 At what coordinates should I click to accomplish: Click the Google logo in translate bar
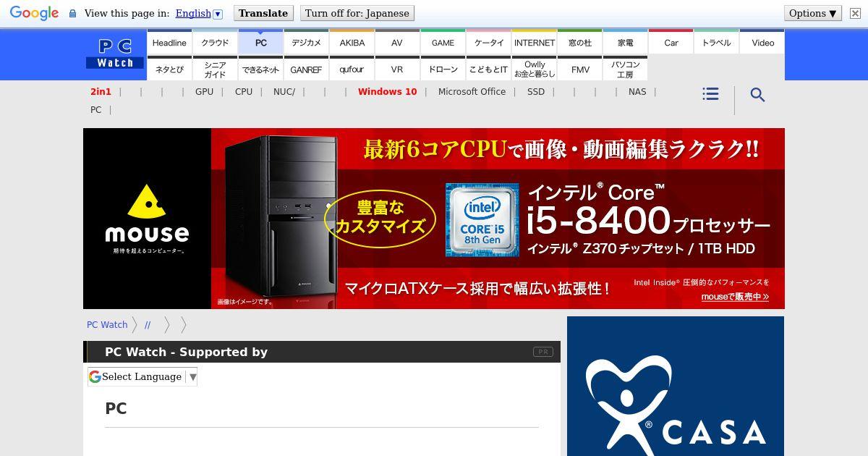coord(34,13)
